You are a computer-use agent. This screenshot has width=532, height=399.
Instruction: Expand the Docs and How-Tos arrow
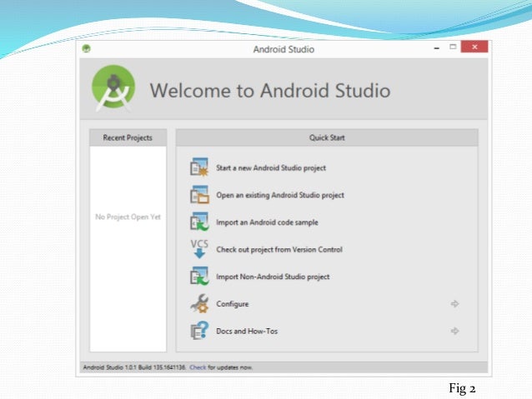tap(454, 331)
